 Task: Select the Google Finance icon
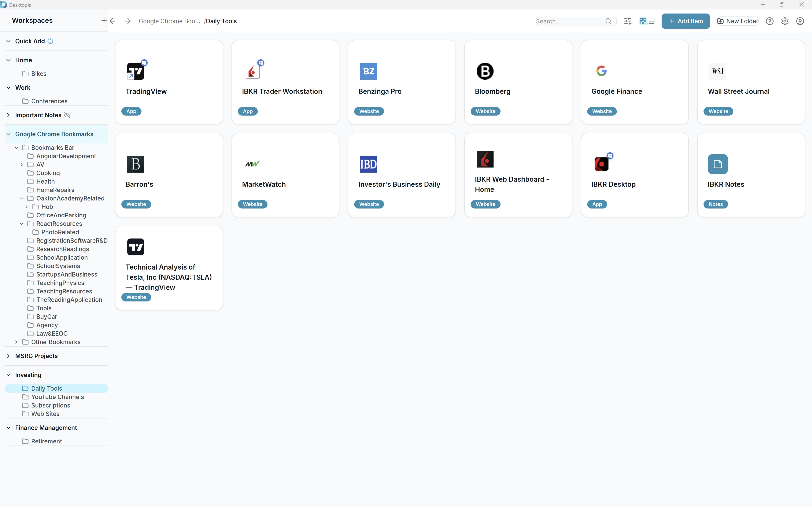point(602,71)
